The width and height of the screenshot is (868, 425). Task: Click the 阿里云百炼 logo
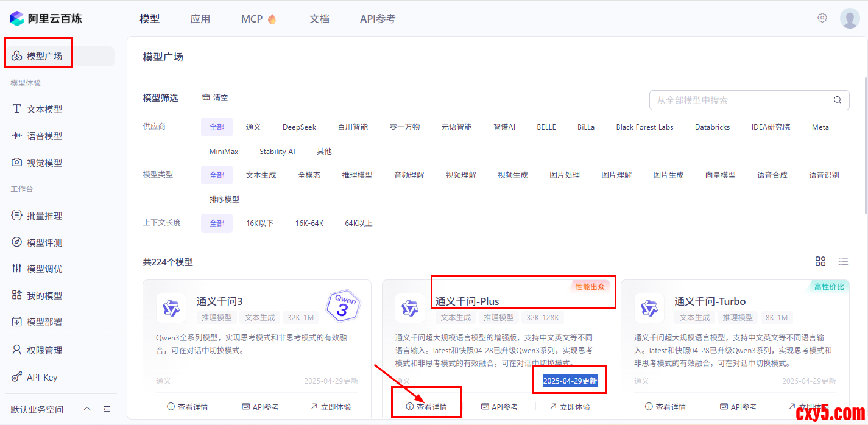click(46, 19)
